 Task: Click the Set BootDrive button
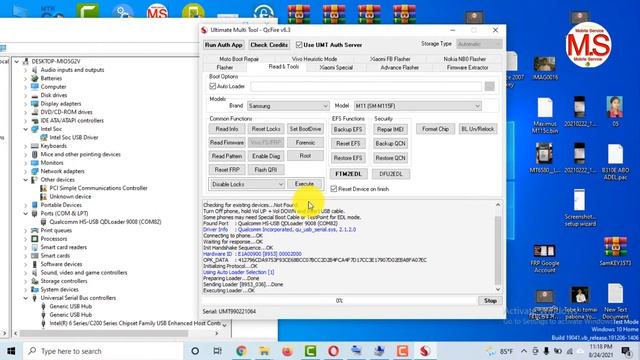click(305, 129)
